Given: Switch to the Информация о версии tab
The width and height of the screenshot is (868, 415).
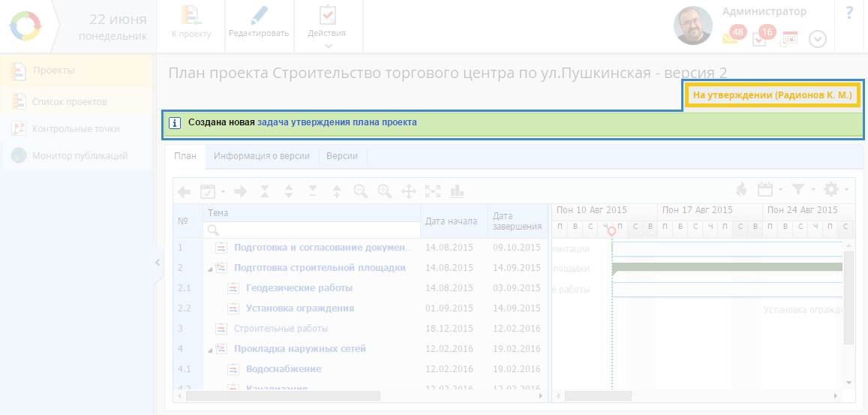Looking at the screenshot, I should [x=262, y=156].
